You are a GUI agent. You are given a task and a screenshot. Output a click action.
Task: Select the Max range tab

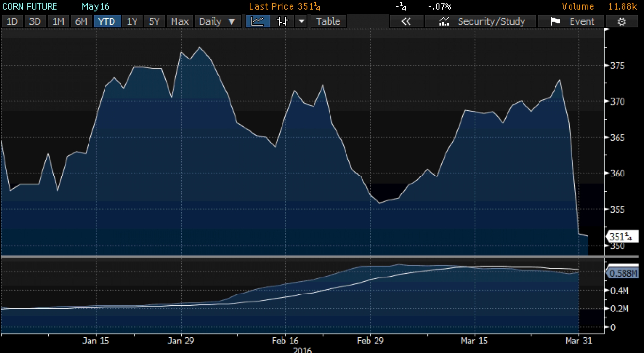coord(180,22)
